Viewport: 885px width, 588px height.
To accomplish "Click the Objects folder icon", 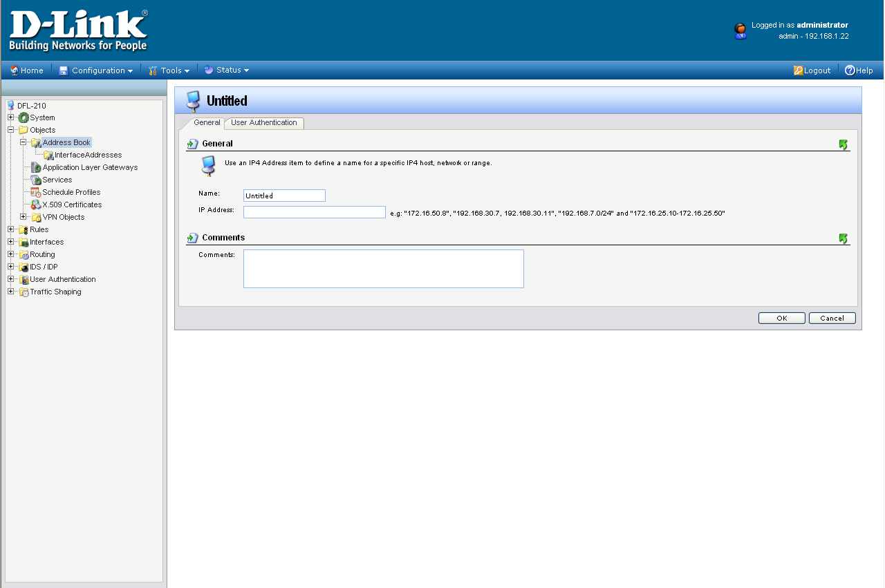I will pyautogui.click(x=24, y=130).
